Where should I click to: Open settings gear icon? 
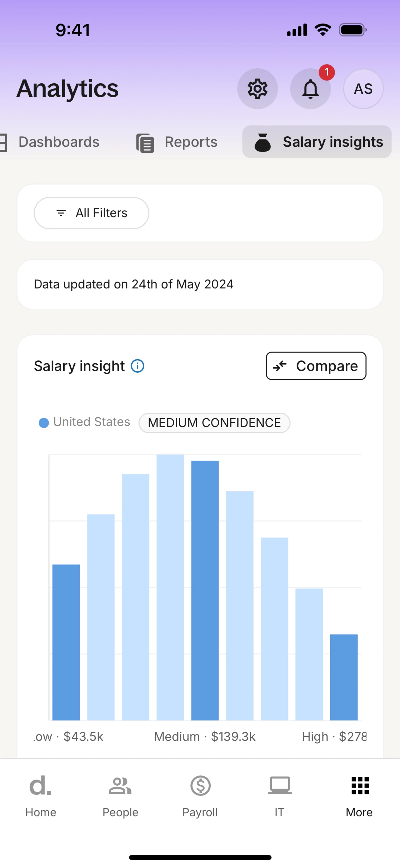pos(257,89)
